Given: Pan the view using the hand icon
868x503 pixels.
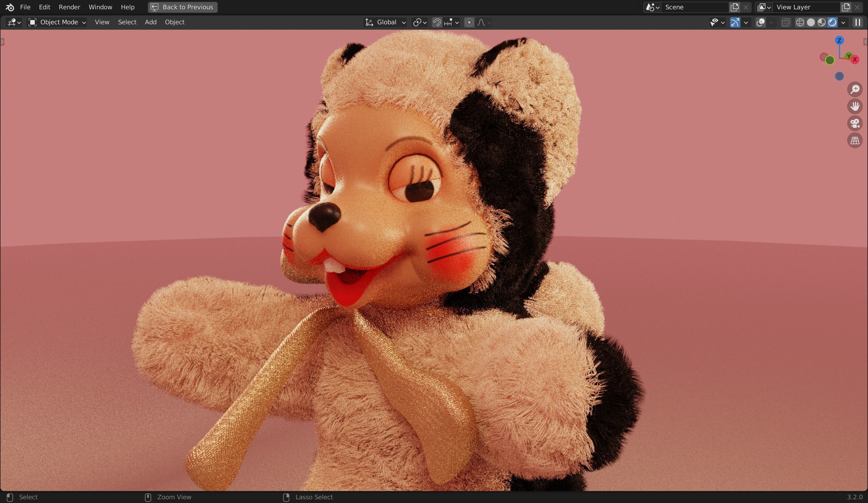Looking at the screenshot, I should 855,106.
